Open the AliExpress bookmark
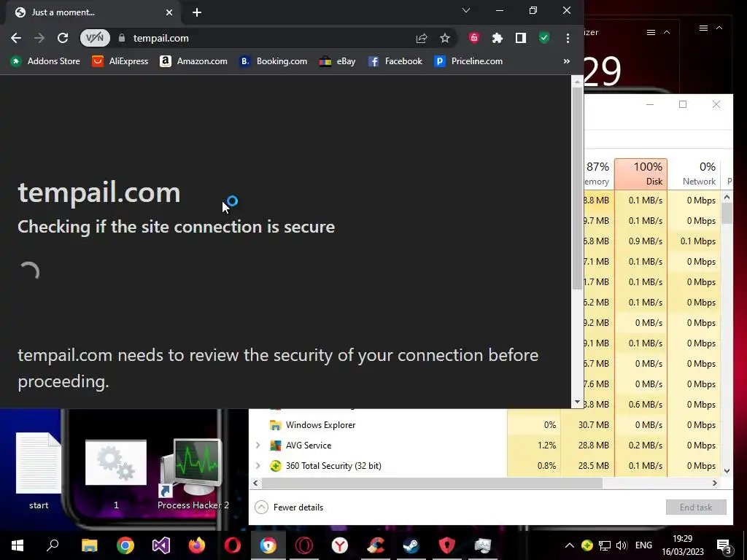747x560 pixels. (120, 61)
